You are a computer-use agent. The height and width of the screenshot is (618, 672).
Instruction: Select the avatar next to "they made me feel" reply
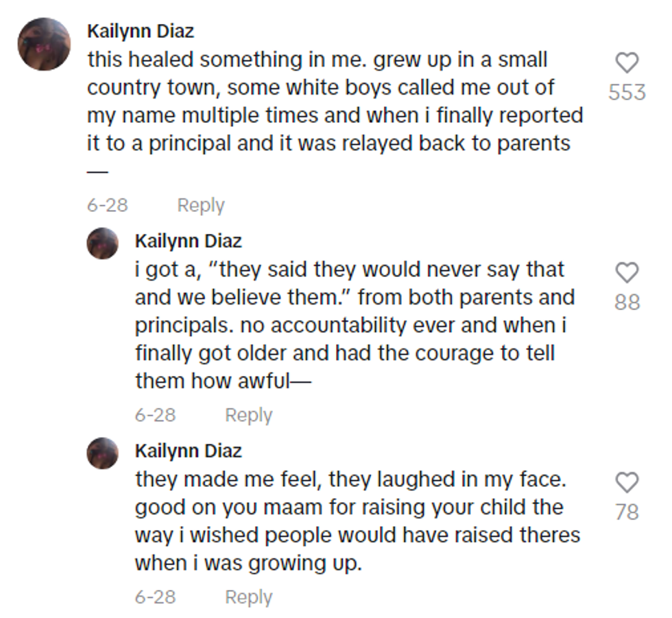pyautogui.click(x=102, y=453)
